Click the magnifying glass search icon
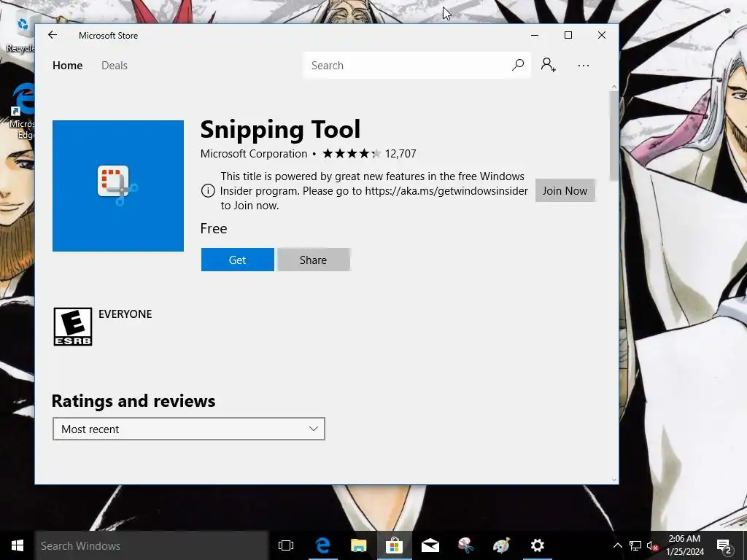This screenshot has width=747, height=560. point(518,65)
